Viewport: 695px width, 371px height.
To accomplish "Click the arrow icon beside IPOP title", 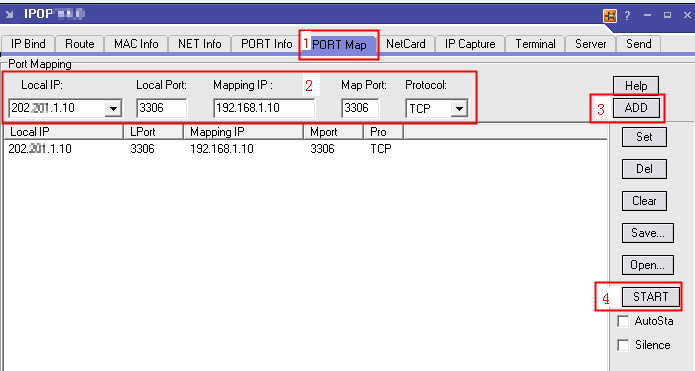I will (x=9, y=15).
